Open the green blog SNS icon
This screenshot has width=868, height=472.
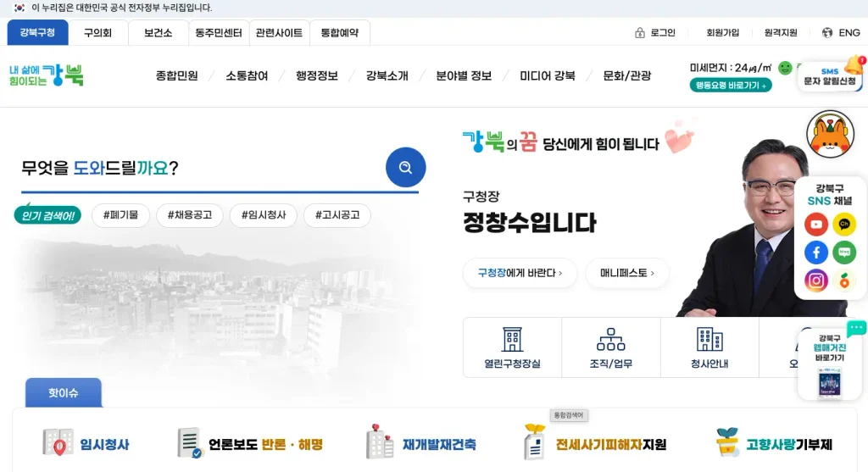tap(844, 253)
